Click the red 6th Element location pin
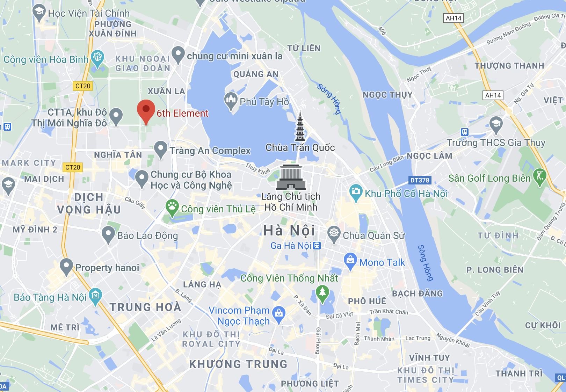Screen dimensions: 566x392 146,112
